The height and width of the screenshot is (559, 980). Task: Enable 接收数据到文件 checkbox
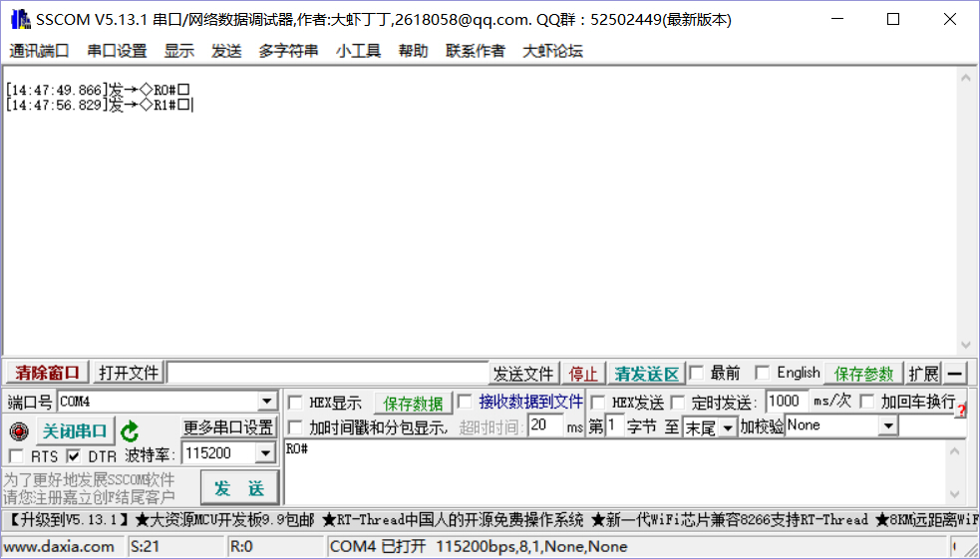pyautogui.click(x=465, y=401)
